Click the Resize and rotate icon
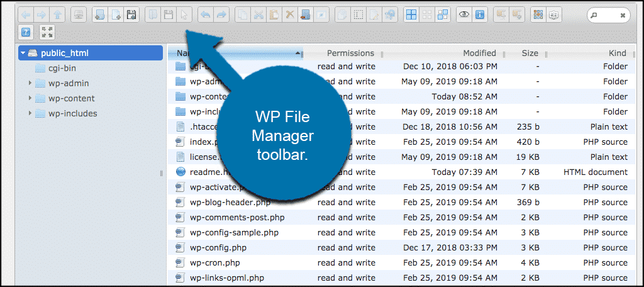This screenshot has width=644, height=287. point(389,15)
